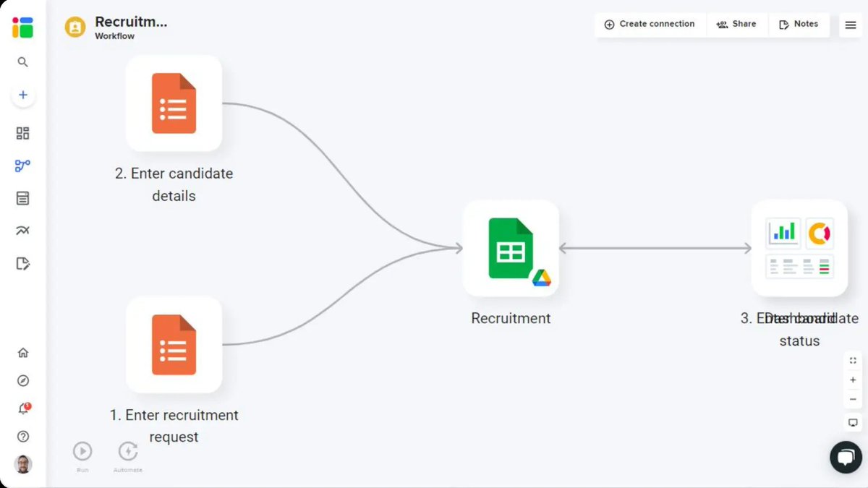Click Create connection button

coord(650,24)
